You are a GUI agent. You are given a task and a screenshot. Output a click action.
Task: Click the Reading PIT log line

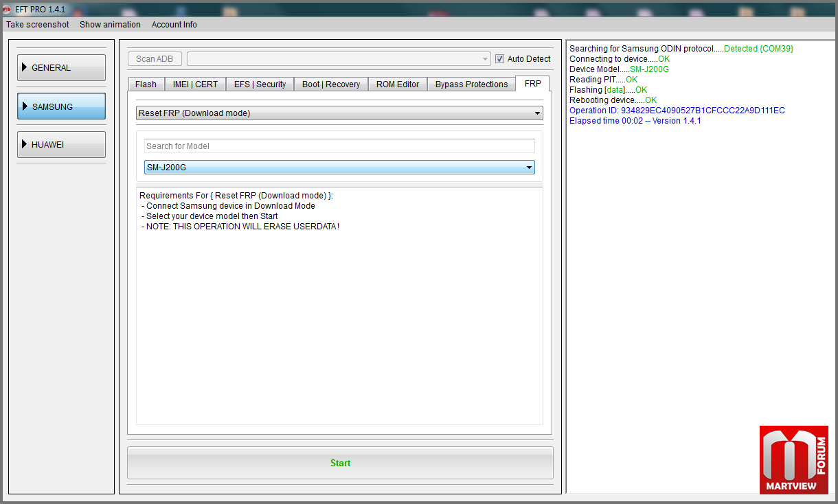[x=604, y=80]
